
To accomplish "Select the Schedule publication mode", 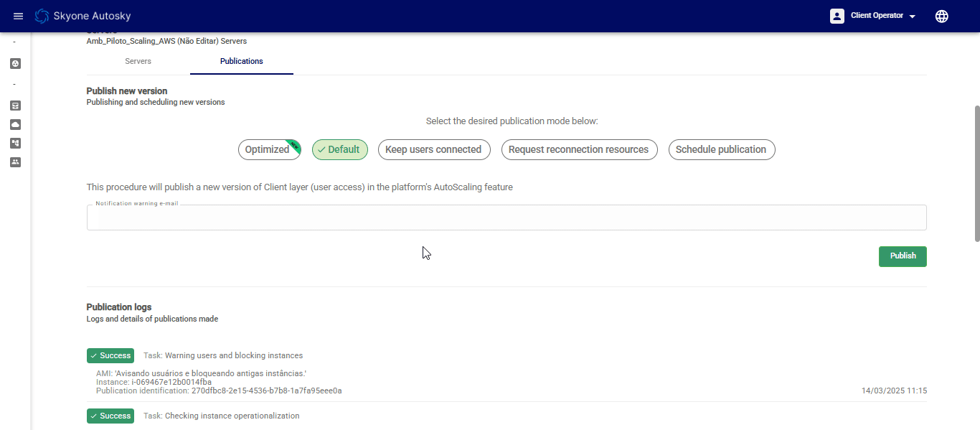I will point(721,149).
